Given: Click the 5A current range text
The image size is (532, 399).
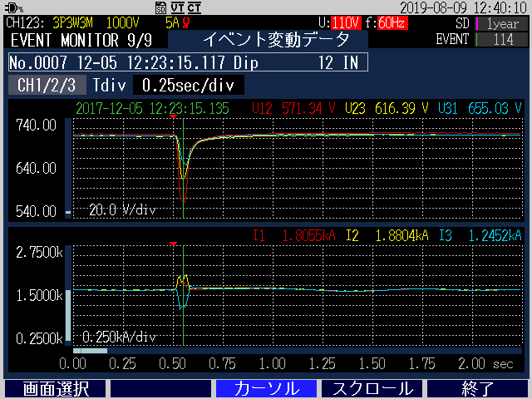Looking at the screenshot, I should 172,23.
